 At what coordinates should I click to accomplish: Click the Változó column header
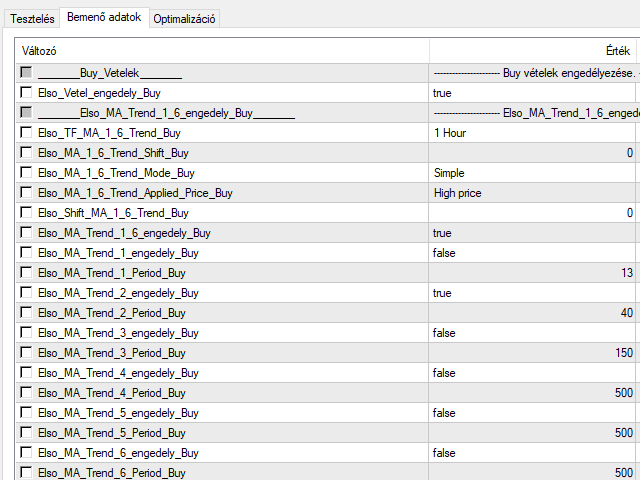point(222,51)
